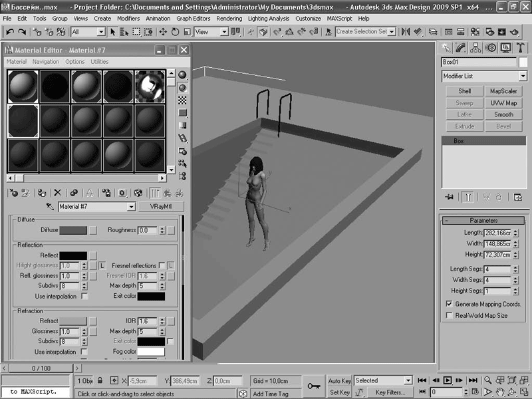This screenshot has height=399, width=532.
Task: Click Assign Material to Selection icon
Action: pyautogui.click(x=42, y=193)
